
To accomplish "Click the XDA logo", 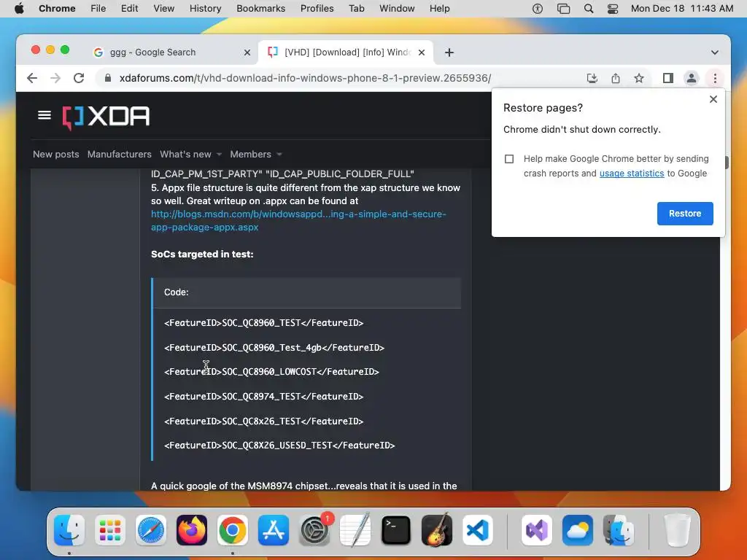I will (106, 117).
